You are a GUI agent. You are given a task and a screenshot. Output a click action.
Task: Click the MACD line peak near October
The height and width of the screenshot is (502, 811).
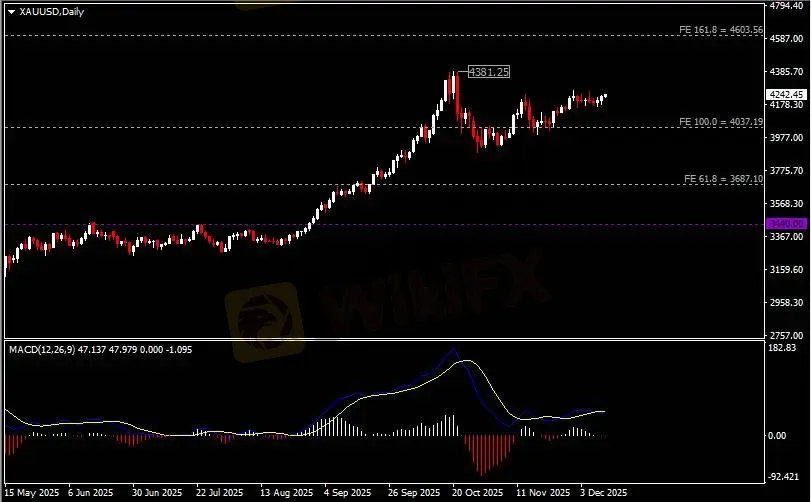tap(455, 351)
